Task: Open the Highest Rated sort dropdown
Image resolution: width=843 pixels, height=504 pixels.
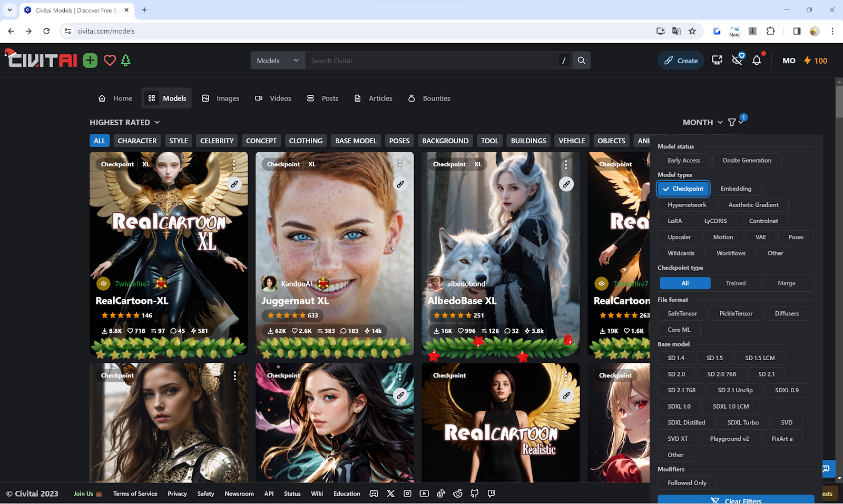Action: coord(125,122)
